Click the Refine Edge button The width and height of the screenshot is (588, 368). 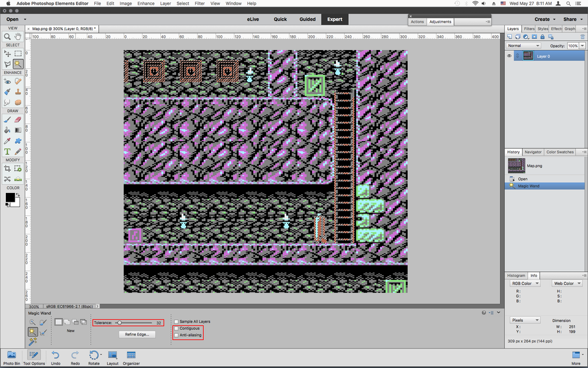137,334
